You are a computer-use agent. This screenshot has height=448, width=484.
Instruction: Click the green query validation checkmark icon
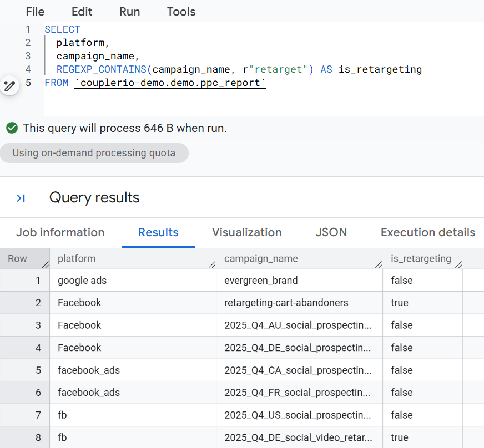coord(12,128)
